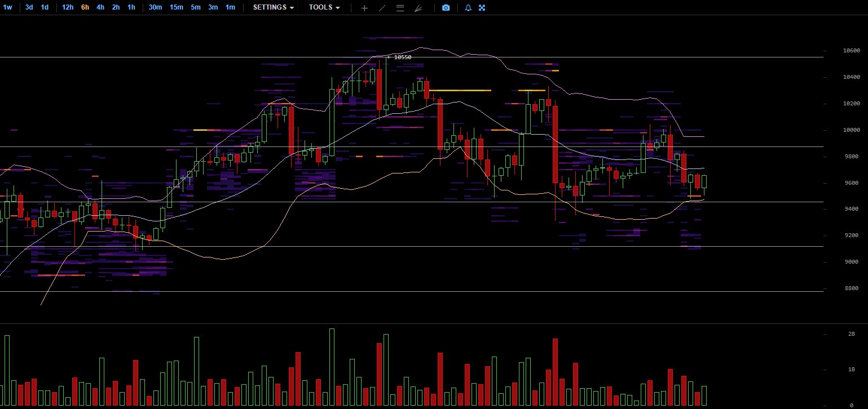The height and width of the screenshot is (409, 868).
Task: Select the active 6h timeframe
Action: [85, 8]
